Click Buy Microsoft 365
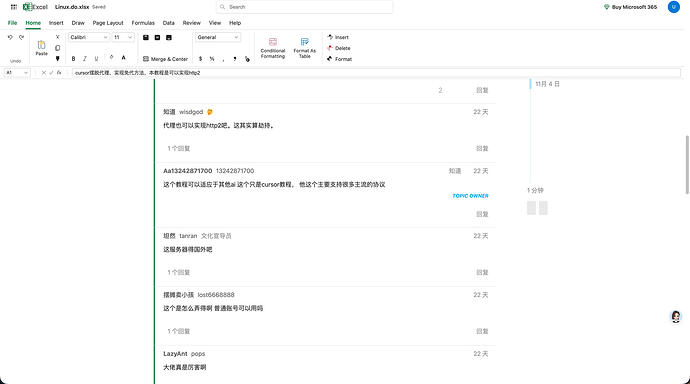The width and height of the screenshot is (690, 384). coord(630,7)
